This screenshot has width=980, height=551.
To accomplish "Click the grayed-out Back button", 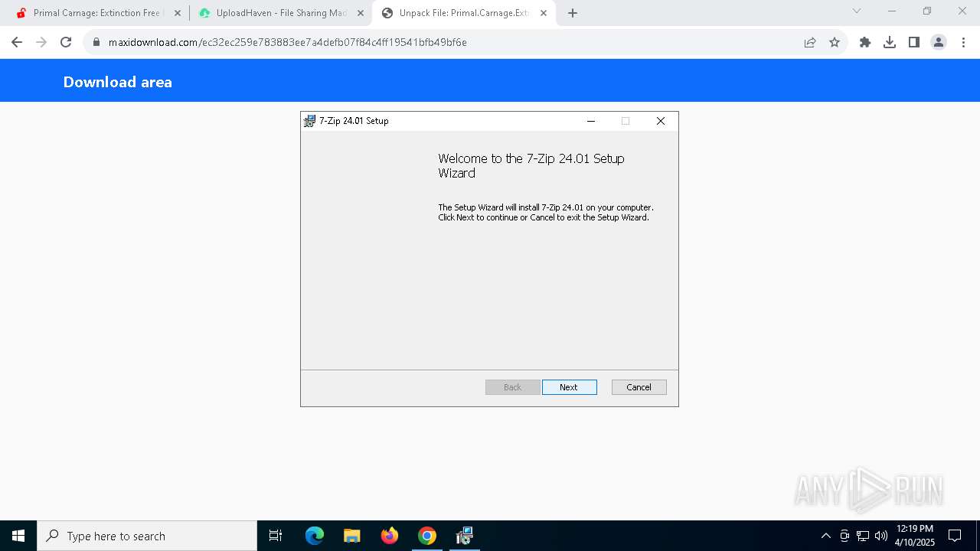I will (512, 387).
